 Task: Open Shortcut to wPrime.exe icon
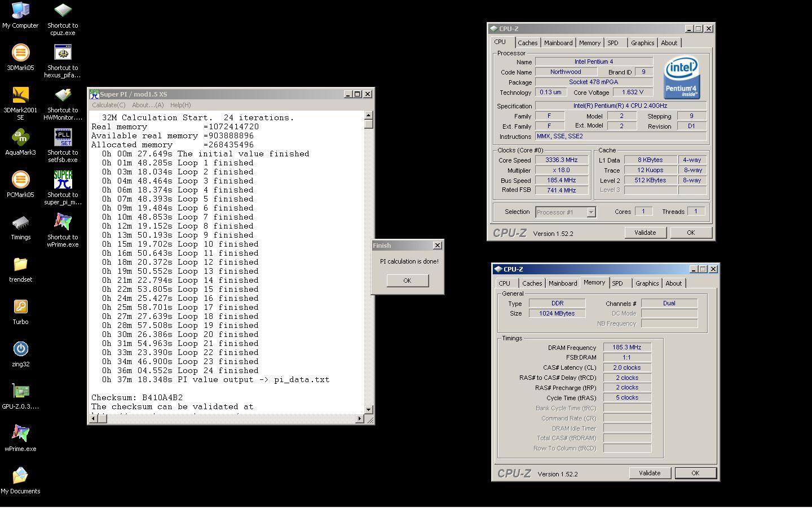[x=63, y=222]
